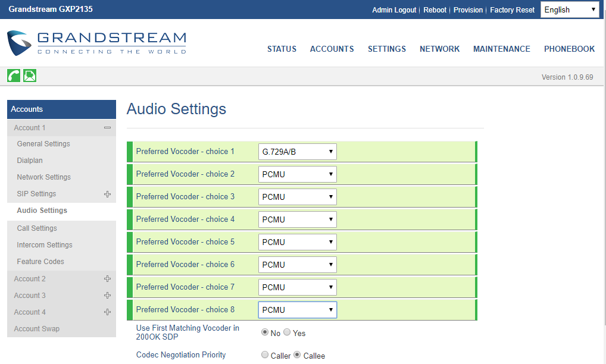The width and height of the screenshot is (606, 364).
Task: Switch to the NETWORK tab
Action: [440, 49]
